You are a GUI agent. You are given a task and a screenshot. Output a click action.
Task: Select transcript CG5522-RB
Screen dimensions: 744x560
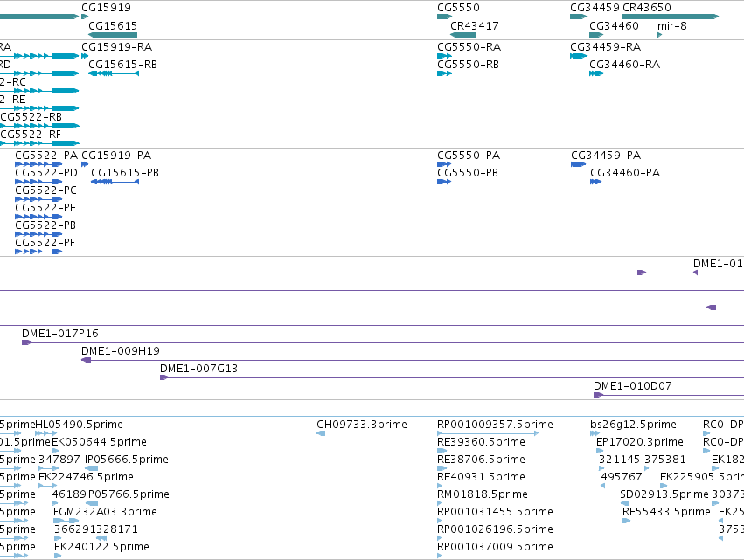[31, 117]
